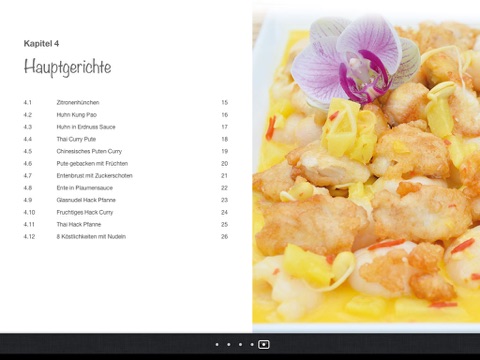Click section number 4.9
This screenshot has width=480, height=360.
click(28, 200)
